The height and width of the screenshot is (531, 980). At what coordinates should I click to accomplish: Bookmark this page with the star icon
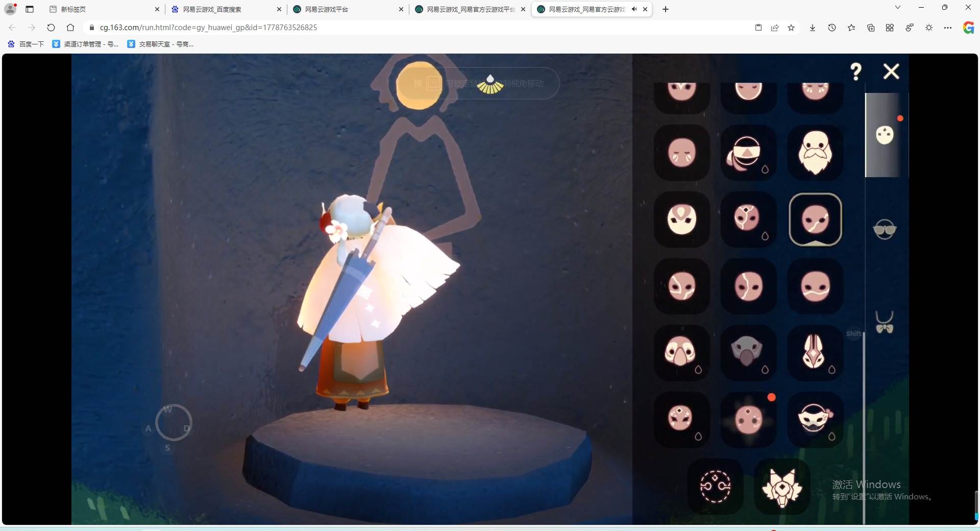(791, 28)
